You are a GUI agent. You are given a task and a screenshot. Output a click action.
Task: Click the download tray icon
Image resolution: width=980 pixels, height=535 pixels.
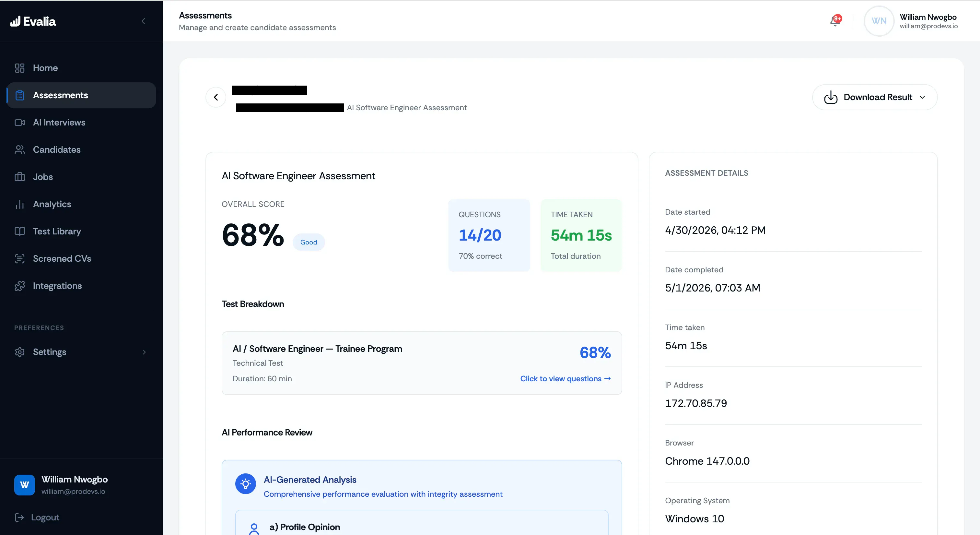pyautogui.click(x=831, y=97)
